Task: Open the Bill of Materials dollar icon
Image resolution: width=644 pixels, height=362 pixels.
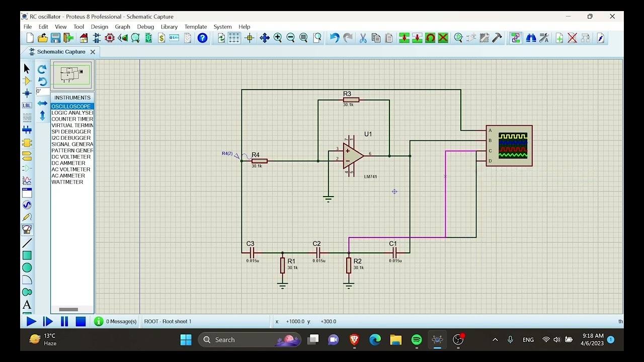Action: click(162, 38)
